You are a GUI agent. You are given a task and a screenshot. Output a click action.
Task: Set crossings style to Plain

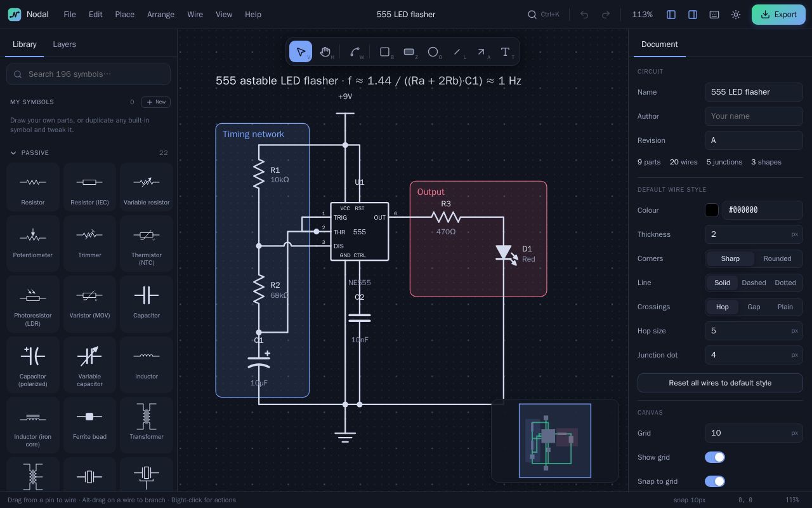(785, 307)
